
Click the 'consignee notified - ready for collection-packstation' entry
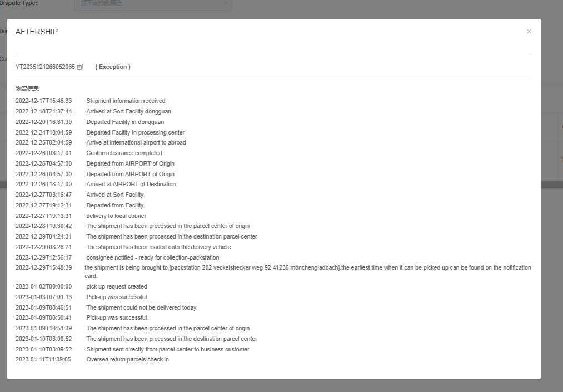tap(152, 257)
